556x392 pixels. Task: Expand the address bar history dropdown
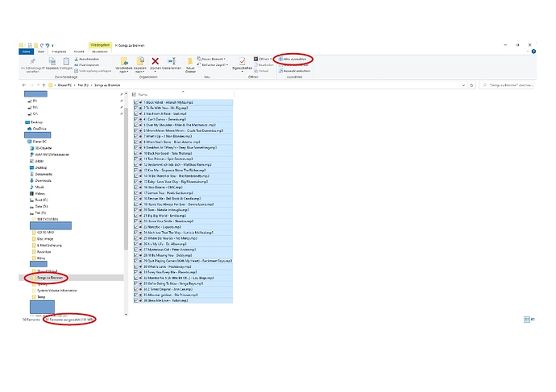click(463, 85)
